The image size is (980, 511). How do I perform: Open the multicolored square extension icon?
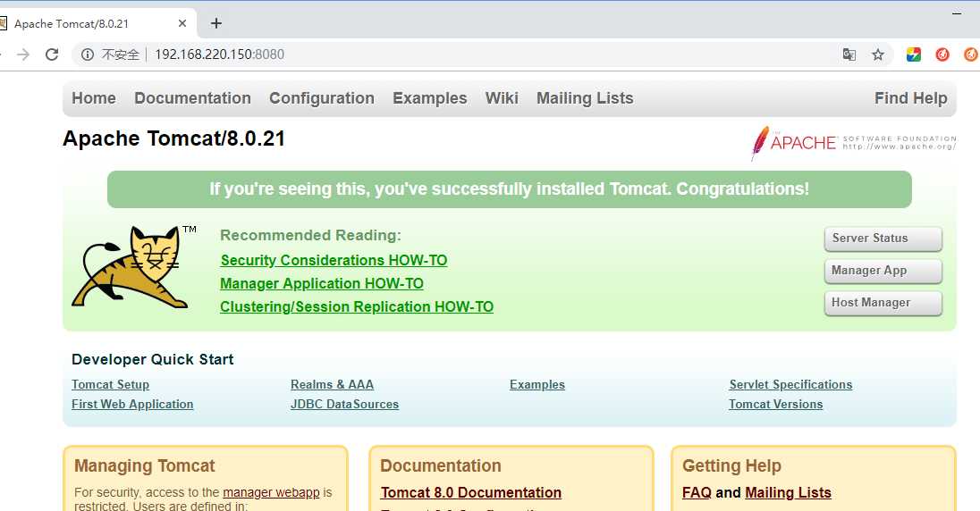pos(914,54)
